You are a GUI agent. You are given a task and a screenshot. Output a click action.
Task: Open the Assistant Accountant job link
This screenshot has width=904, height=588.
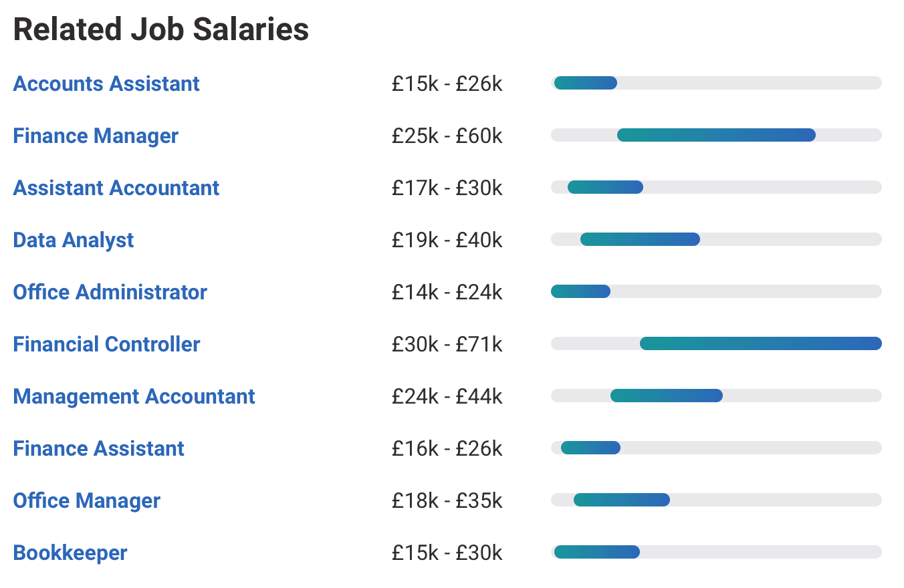116,188
